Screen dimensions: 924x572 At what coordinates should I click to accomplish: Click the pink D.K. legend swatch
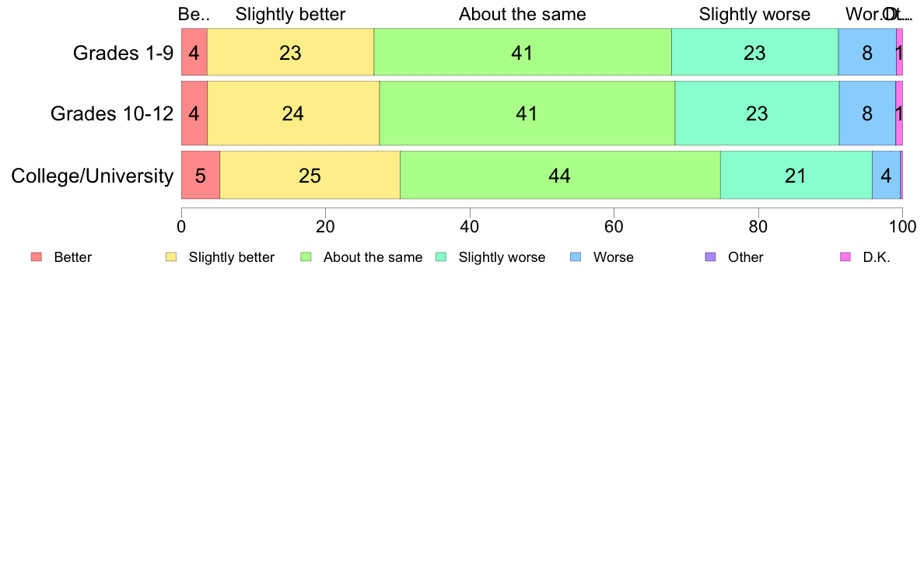click(x=845, y=256)
